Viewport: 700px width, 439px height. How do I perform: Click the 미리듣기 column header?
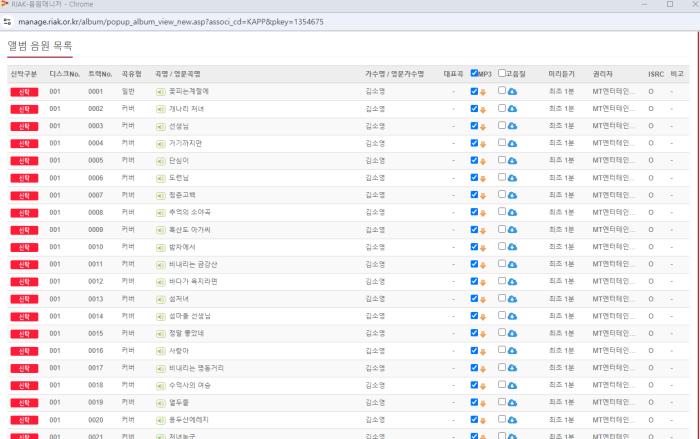pos(561,74)
